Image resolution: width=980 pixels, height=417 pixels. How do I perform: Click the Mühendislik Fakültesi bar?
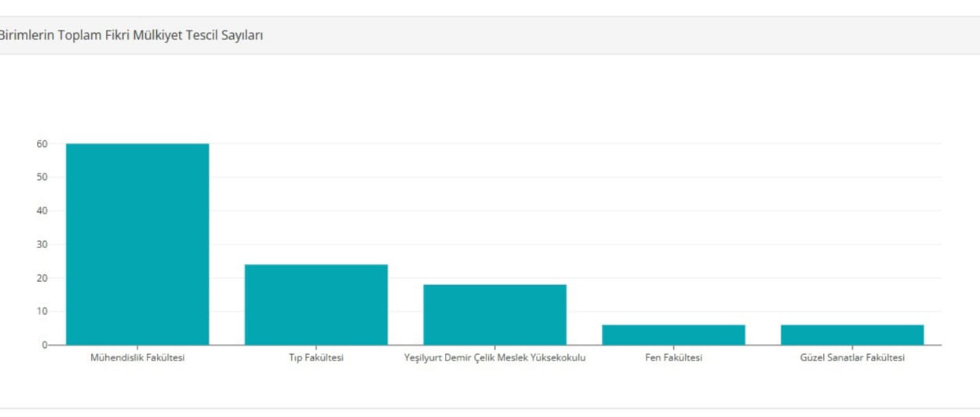coord(137,243)
